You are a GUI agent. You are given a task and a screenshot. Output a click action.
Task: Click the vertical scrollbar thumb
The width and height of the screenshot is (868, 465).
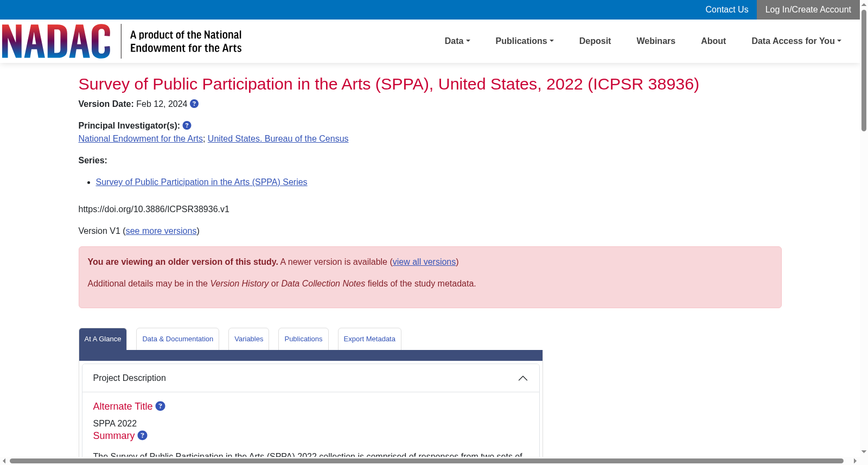864,69
